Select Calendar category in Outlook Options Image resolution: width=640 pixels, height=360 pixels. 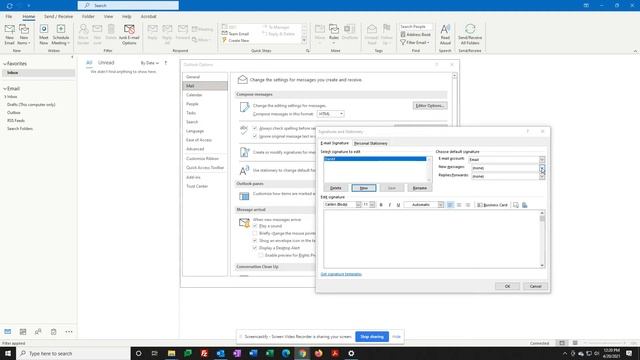205,95
